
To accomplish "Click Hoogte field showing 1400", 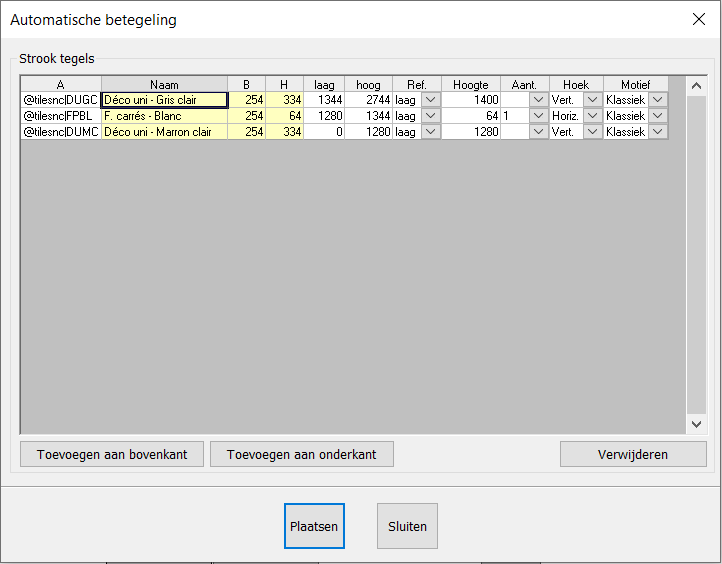I will (x=471, y=100).
